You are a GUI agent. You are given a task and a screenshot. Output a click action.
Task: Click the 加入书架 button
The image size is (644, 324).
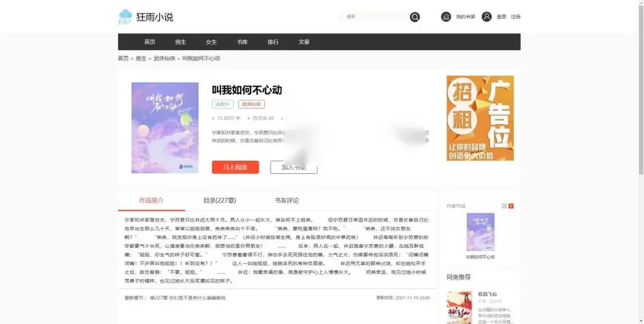(x=294, y=167)
